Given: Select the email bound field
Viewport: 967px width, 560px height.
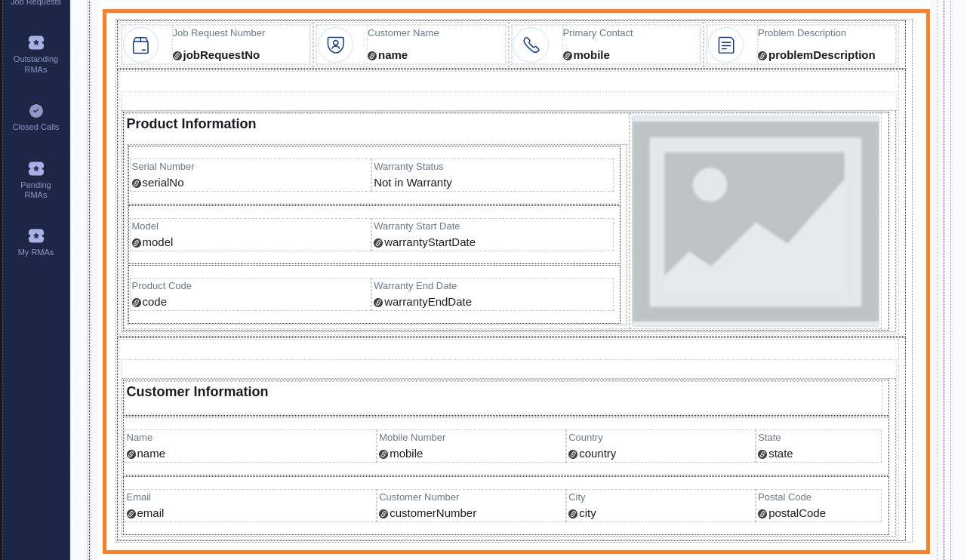Looking at the screenshot, I should [149, 513].
